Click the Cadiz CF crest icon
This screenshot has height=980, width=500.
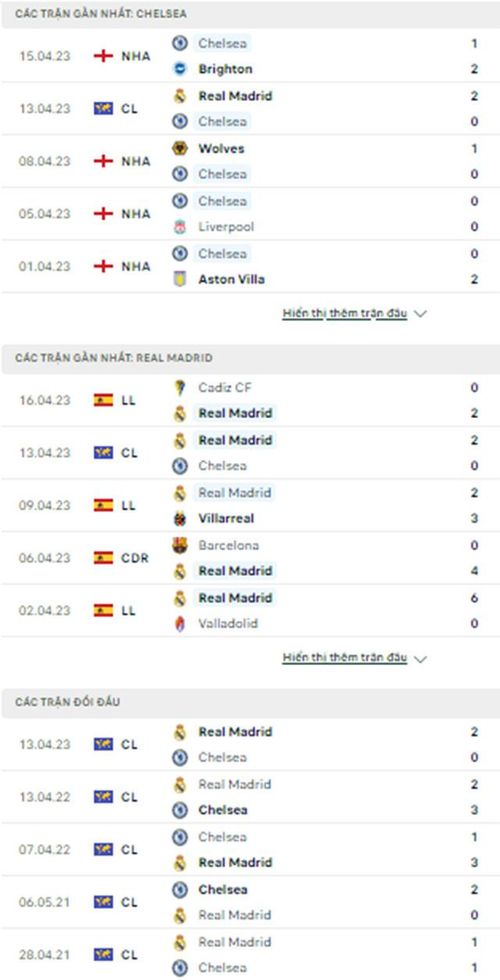click(x=180, y=388)
